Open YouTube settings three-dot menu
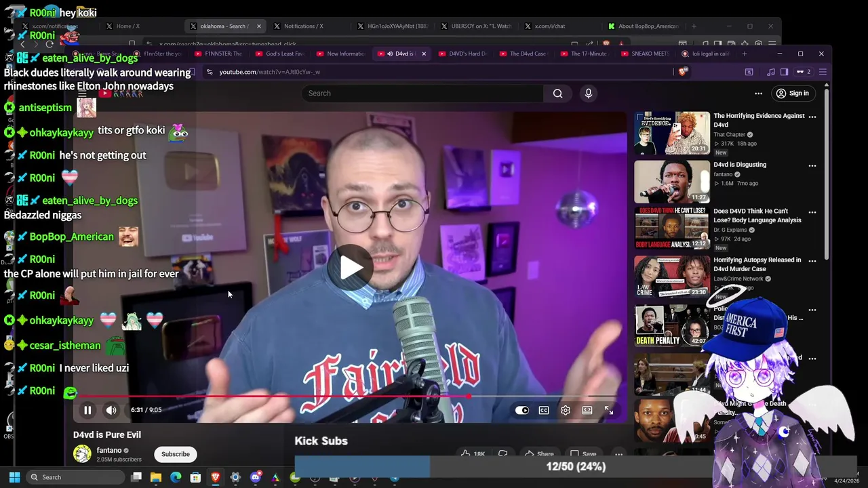Image resolution: width=868 pixels, height=488 pixels. 759,94
